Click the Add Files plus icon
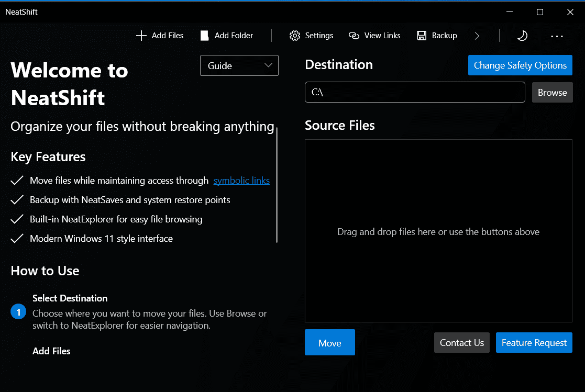Screen dimensions: 585x392 click(x=141, y=36)
